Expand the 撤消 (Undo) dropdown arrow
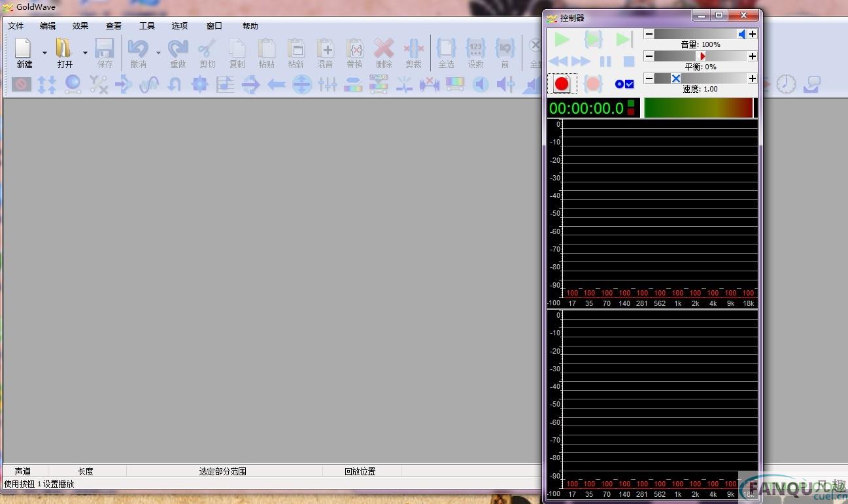This screenshot has height=504, width=848. tap(158, 52)
